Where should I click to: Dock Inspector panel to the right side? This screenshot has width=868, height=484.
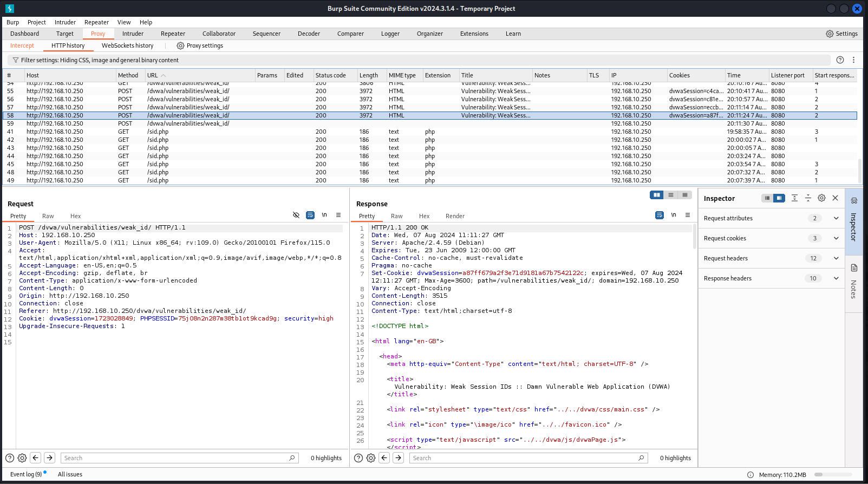coord(779,198)
